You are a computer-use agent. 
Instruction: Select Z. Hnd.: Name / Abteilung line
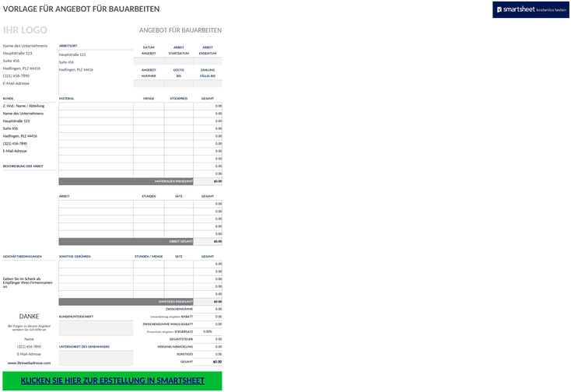pyautogui.click(x=23, y=106)
